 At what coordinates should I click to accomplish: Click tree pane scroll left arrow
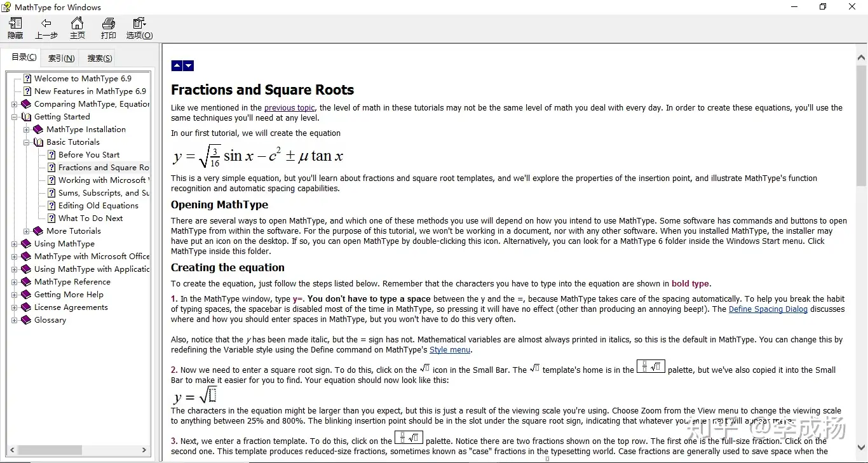pos(11,450)
